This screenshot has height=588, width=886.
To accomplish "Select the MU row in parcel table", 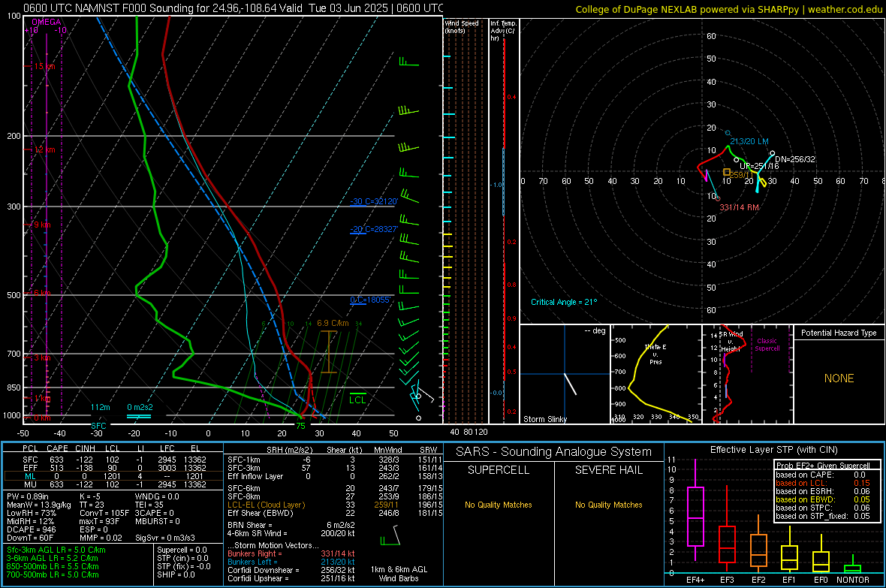I will point(114,484).
